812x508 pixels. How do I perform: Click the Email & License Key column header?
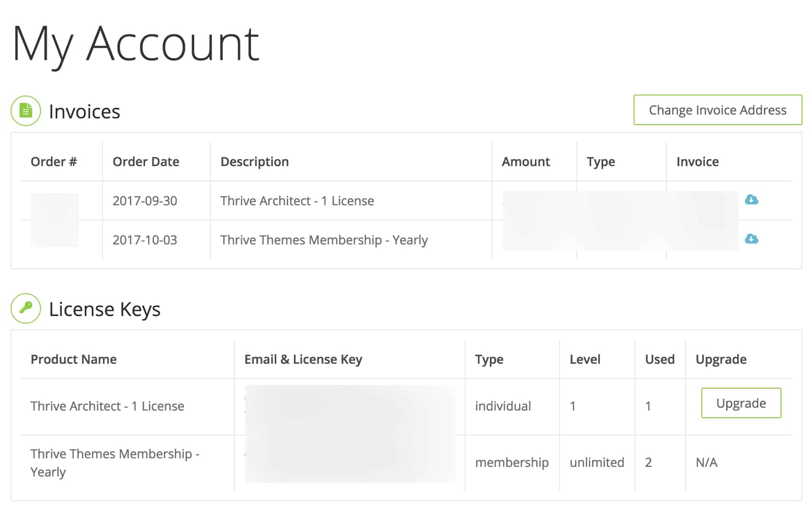pyautogui.click(x=303, y=359)
